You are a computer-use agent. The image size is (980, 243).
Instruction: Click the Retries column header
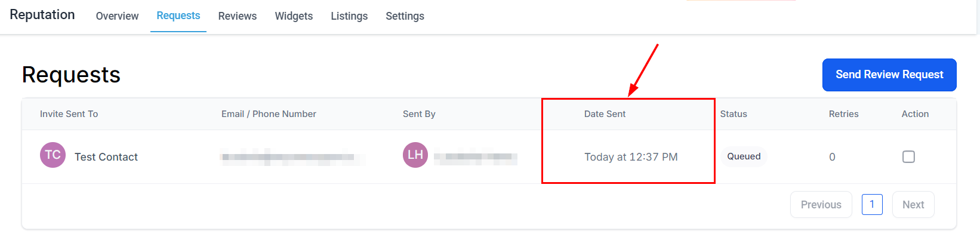click(x=843, y=114)
